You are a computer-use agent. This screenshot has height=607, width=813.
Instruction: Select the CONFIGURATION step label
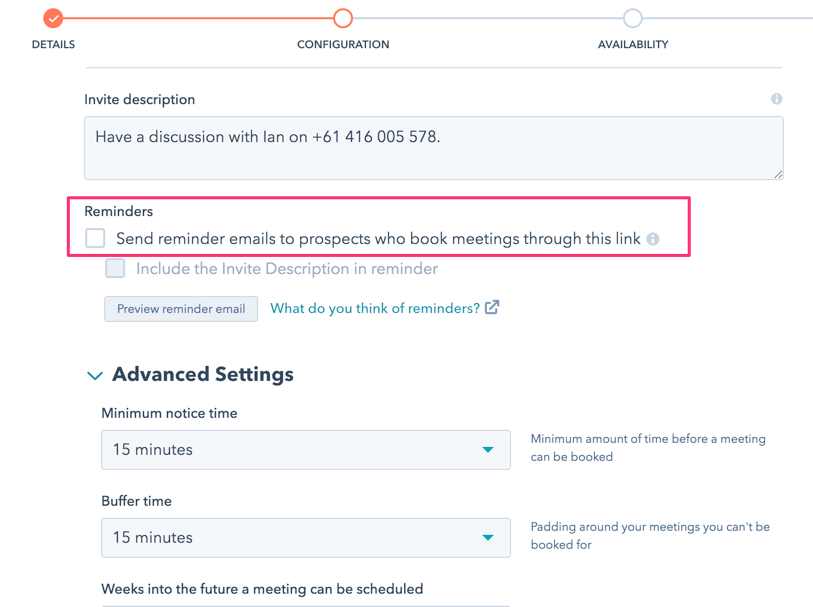(x=343, y=45)
